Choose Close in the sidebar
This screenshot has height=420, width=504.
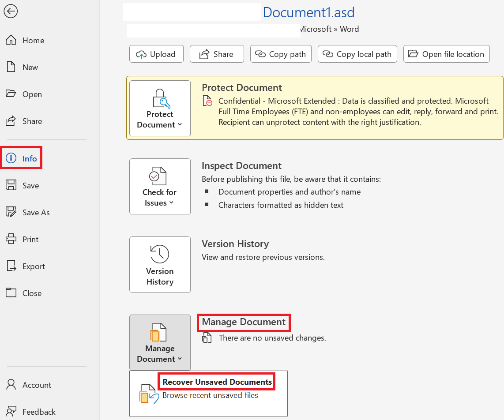tap(32, 293)
